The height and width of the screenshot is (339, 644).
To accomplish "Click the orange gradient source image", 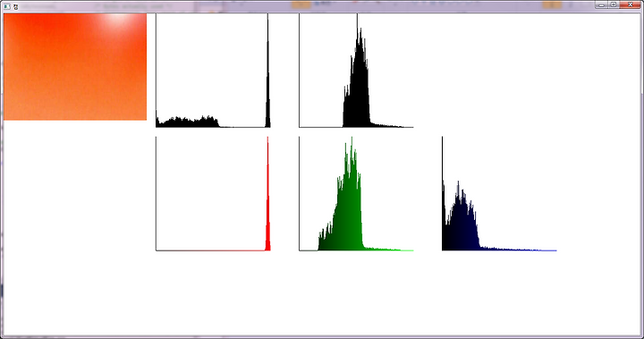I will [x=75, y=66].
